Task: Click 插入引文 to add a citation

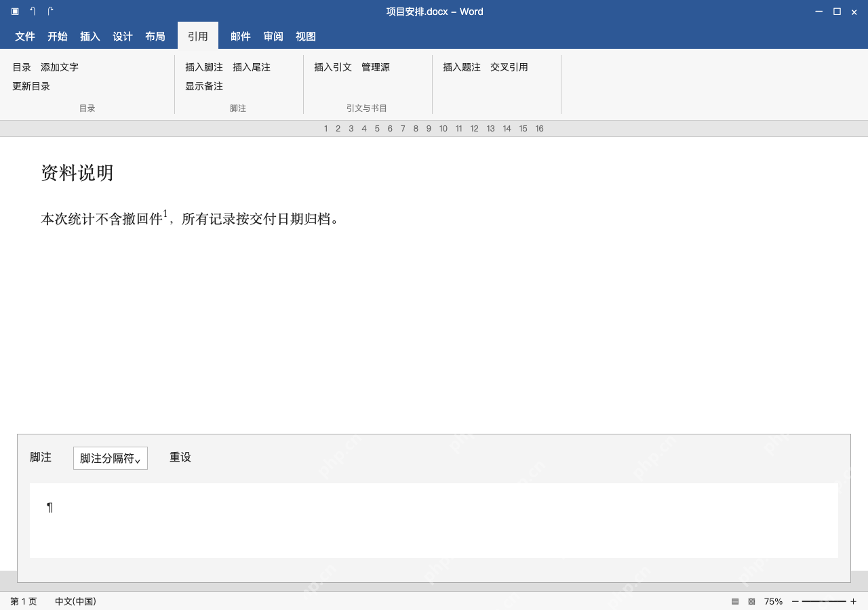Action: tap(333, 67)
